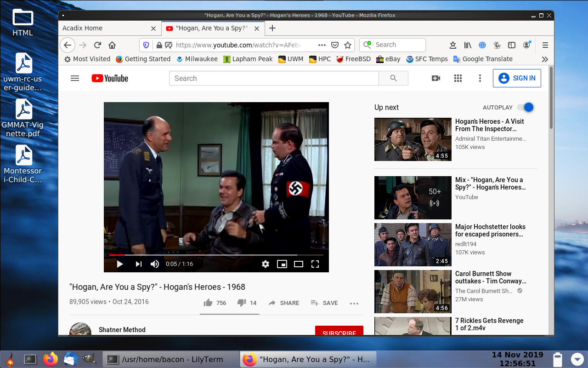
Task: Launch Thunderbird from the panel
Action: click(70, 359)
